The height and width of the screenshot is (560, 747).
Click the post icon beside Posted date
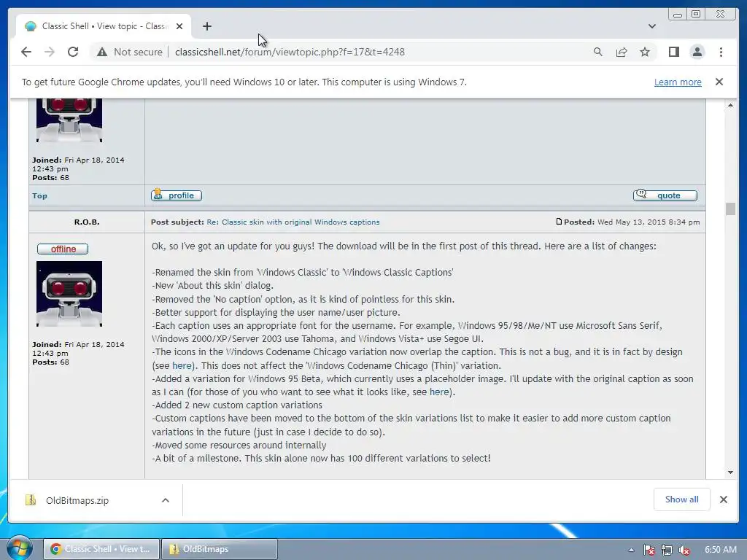click(559, 222)
